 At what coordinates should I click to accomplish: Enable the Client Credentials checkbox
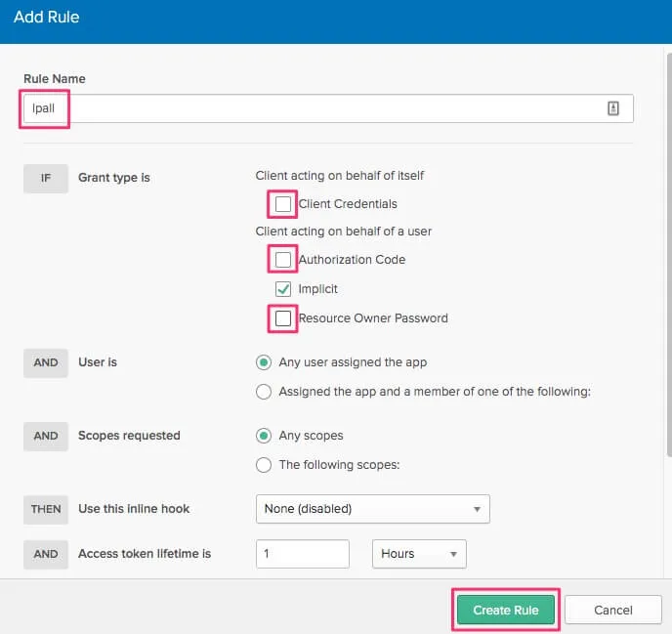(x=283, y=204)
